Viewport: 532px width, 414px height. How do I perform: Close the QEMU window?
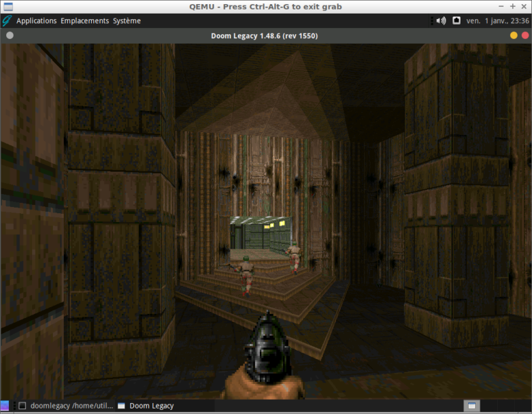524,6
